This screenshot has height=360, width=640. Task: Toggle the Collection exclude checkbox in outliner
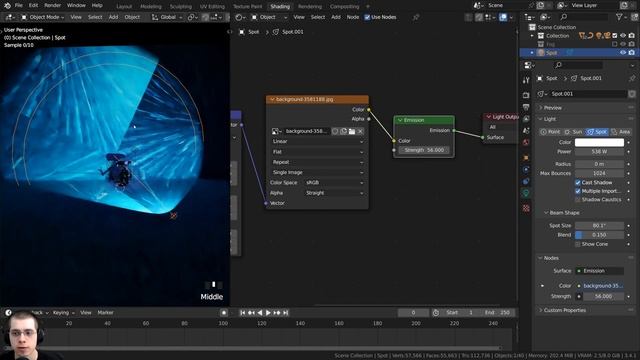pos(615,36)
